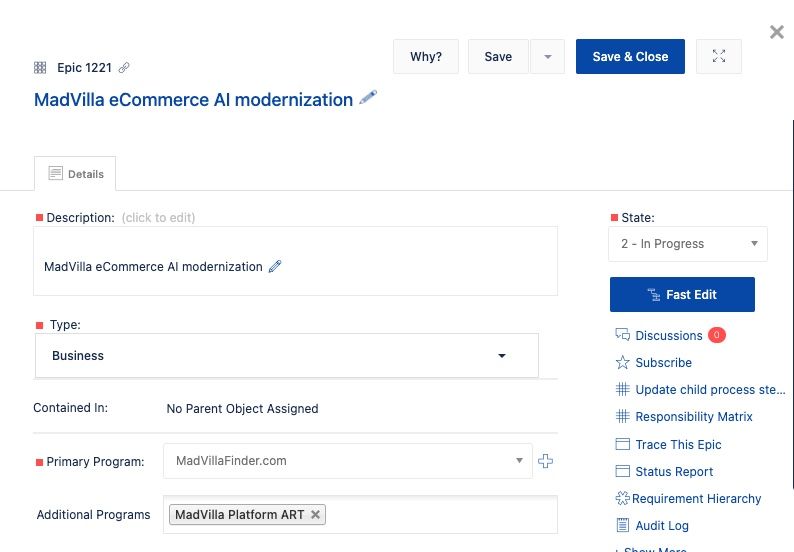Click Save & Close

[x=630, y=56]
